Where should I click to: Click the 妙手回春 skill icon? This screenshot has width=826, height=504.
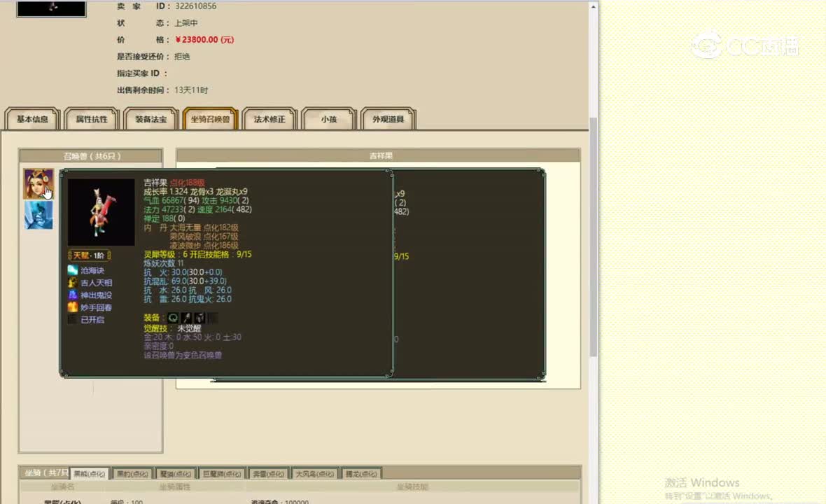(x=73, y=307)
